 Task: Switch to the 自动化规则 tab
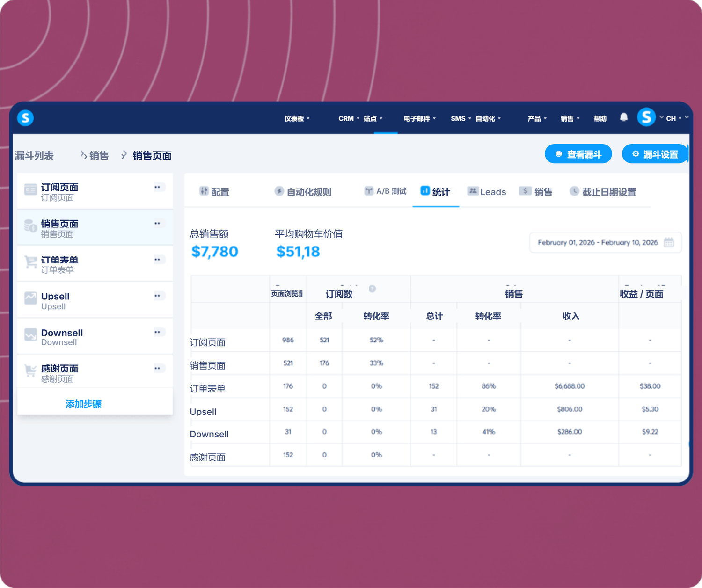[x=303, y=192]
